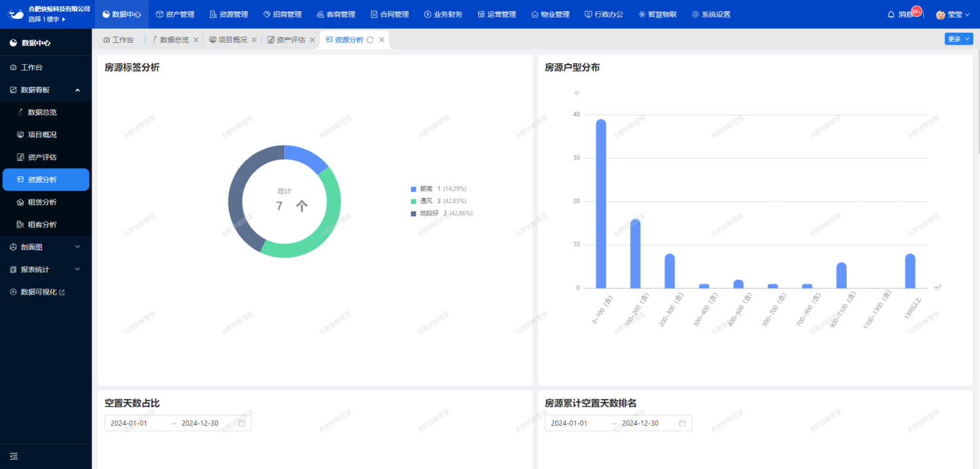Image resolution: width=980 pixels, height=469 pixels.
Task: Open the 智慧物联 top menu
Action: 657,14
